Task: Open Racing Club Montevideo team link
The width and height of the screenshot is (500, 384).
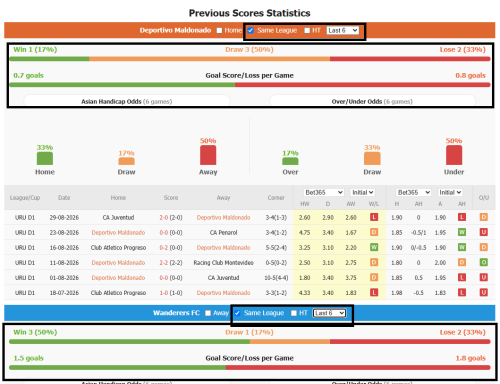Action: [x=223, y=263]
